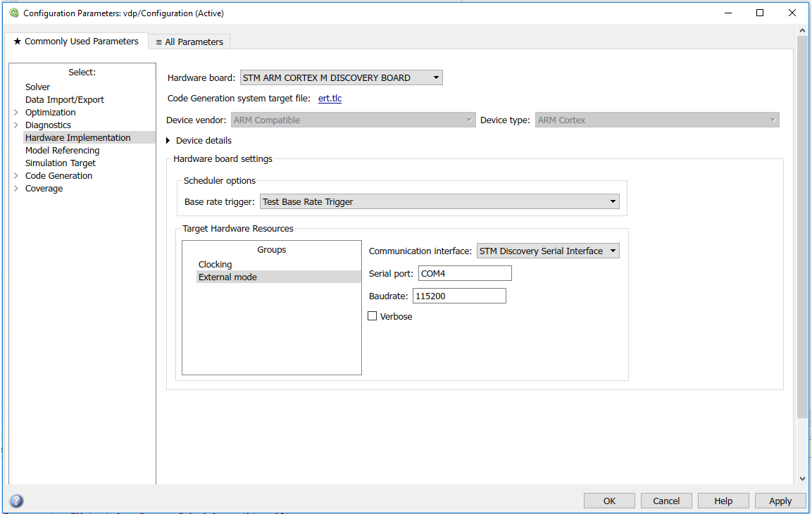This screenshot has width=812, height=514.
Task: Click the Serial port input field
Action: 465,274
